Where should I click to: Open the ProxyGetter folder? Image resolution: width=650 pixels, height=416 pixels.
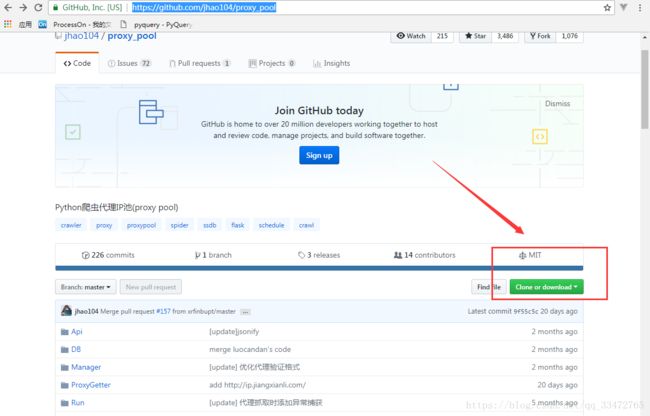tap(91, 385)
